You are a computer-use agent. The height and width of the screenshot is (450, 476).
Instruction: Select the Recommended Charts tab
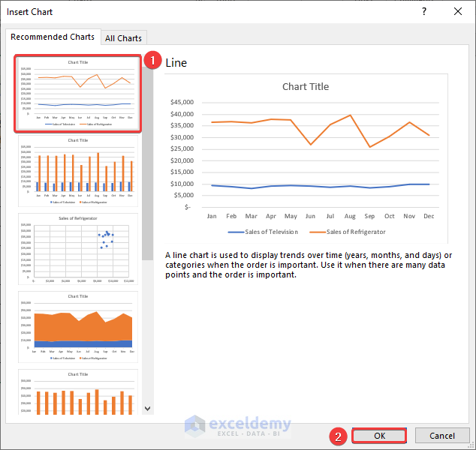click(53, 37)
